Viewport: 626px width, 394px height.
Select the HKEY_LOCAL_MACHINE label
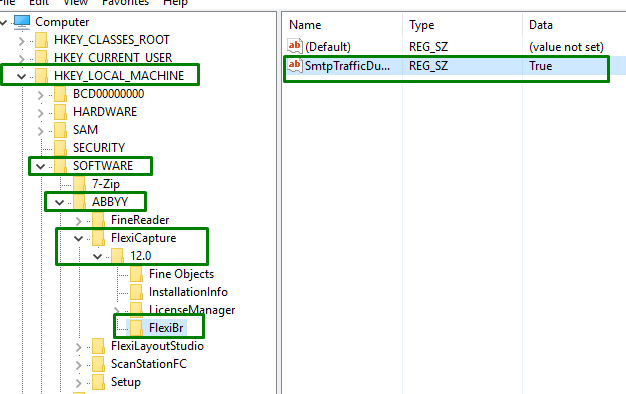click(119, 75)
